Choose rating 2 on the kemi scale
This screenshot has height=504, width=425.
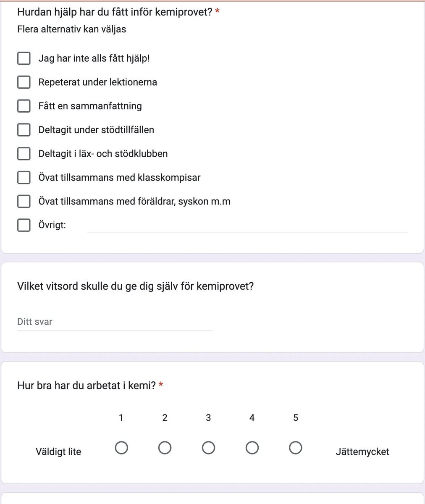point(165,448)
